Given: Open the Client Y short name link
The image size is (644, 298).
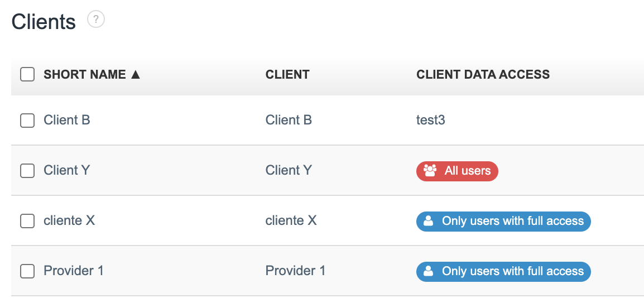Looking at the screenshot, I should click(67, 170).
